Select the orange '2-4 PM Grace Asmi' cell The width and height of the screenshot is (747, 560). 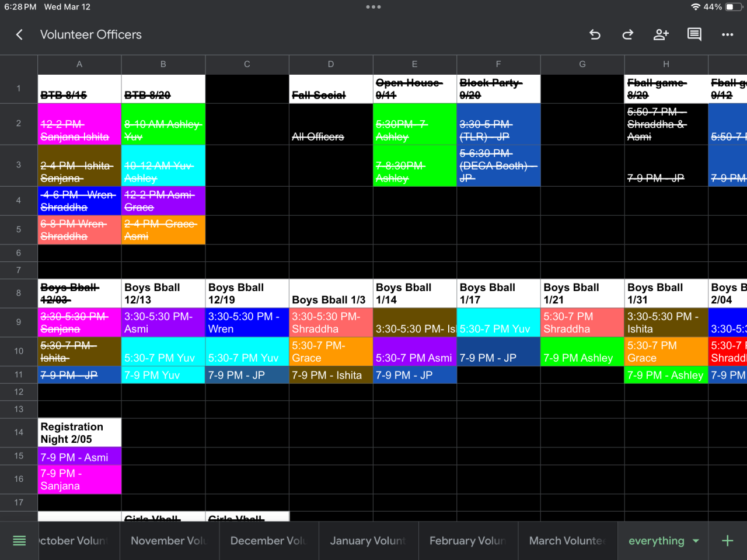click(163, 230)
